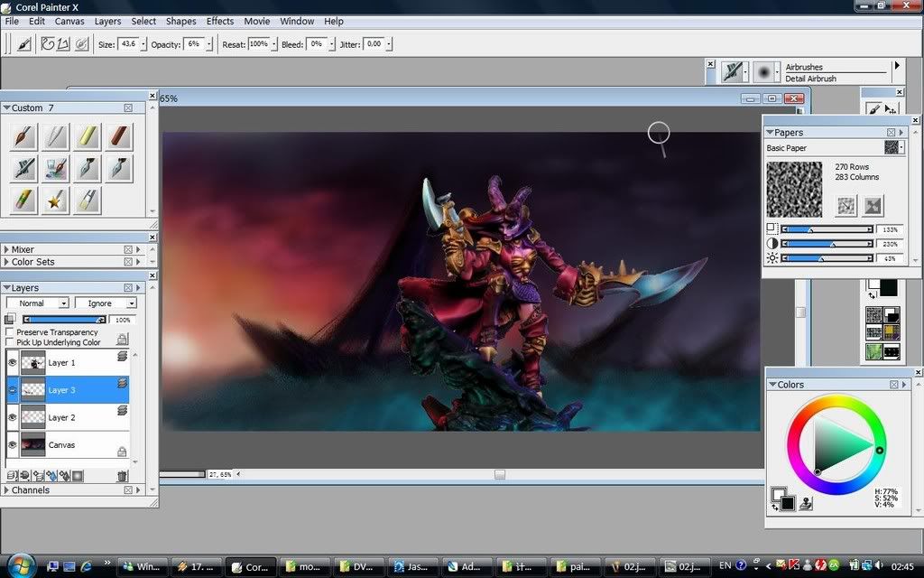The image size is (924, 578).
Task: Open the Effects menu
Action: (x=220, y=22)
